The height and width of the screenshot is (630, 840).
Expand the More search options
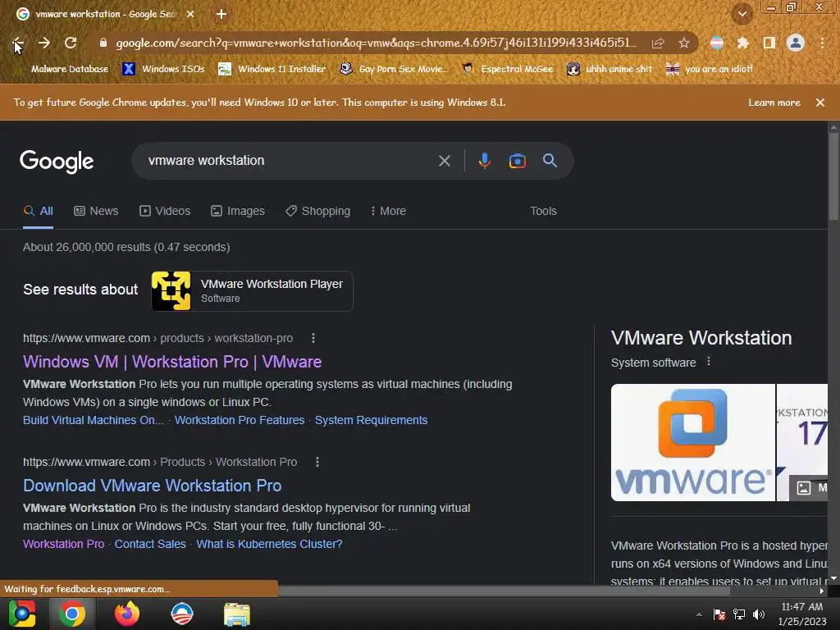(x=388, y=211)
